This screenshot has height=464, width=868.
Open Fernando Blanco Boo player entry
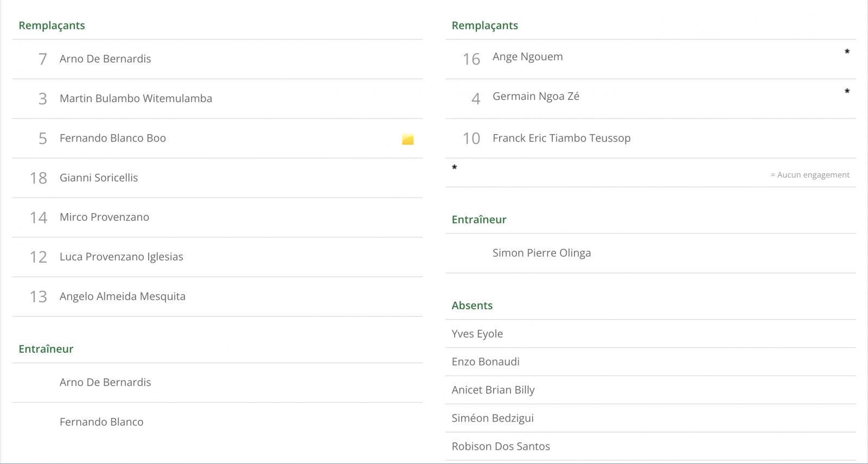tap(113, 138)
